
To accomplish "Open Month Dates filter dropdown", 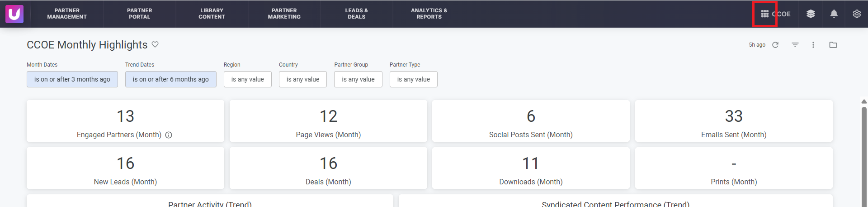I will 72,79.
